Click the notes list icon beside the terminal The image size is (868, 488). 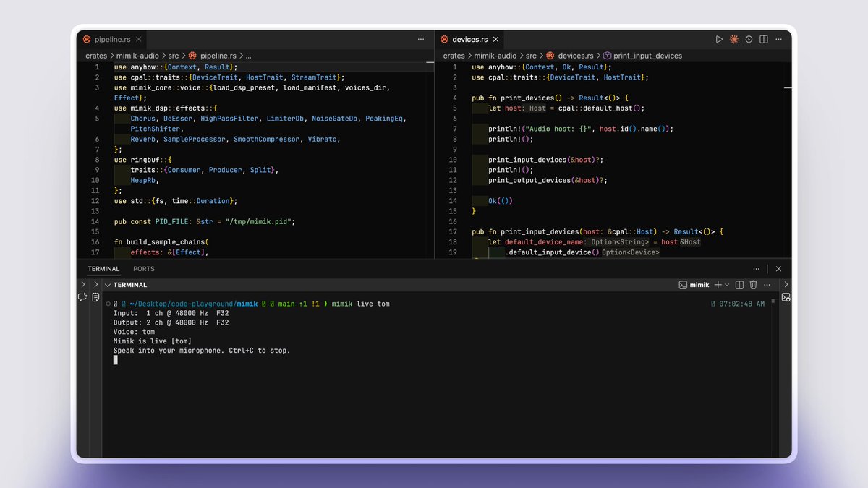pos(95,297)
